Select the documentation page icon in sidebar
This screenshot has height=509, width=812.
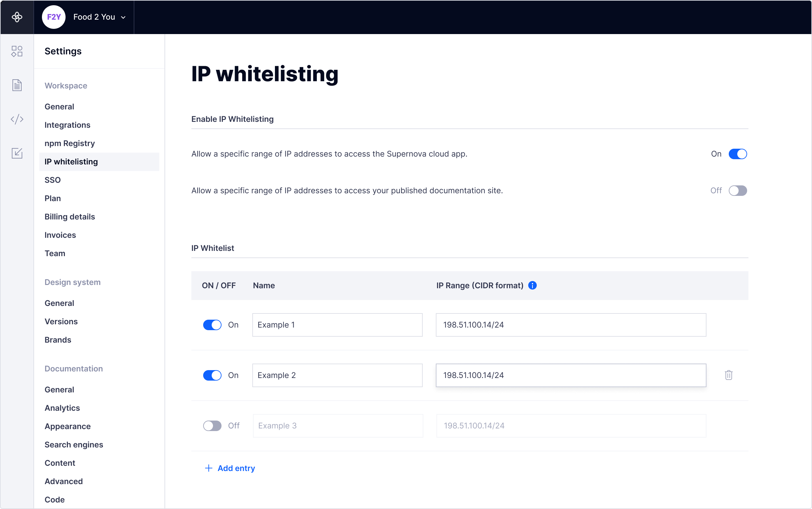[x=17, y=85]
